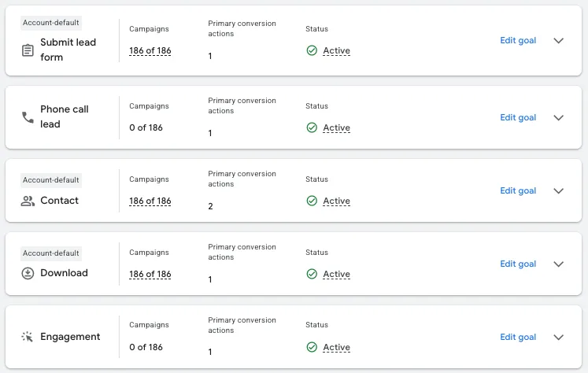Click Active status text in Contact row
The width and height of the screenshot is (588, 373).
click(336, 201)
